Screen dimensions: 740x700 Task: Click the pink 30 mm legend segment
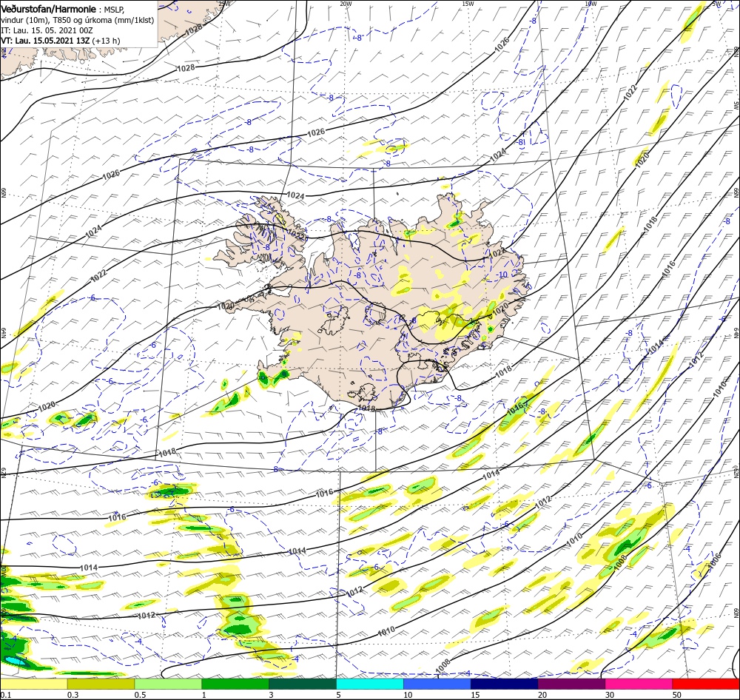tap(639, 684)
